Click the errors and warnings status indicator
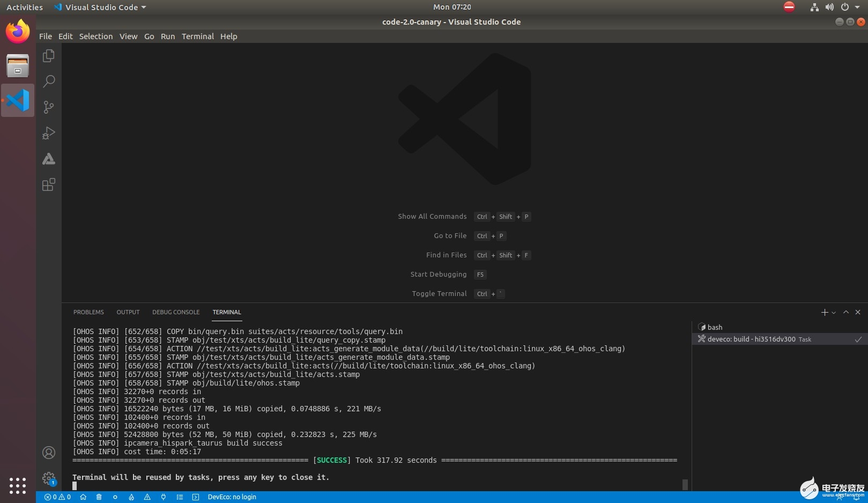868x503 pixels. click(57, 497)
